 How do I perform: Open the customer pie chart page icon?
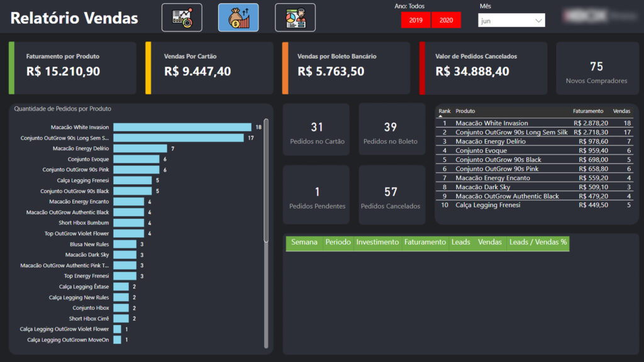[295, 18]
